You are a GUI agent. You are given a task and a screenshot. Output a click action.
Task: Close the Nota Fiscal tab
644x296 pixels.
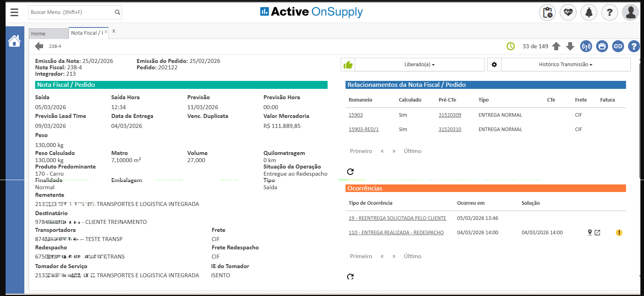114,31
